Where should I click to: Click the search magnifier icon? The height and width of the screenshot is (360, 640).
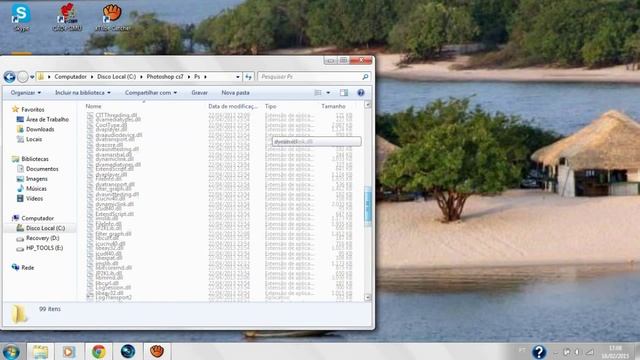pyautogui.click(x=365, y=77)
